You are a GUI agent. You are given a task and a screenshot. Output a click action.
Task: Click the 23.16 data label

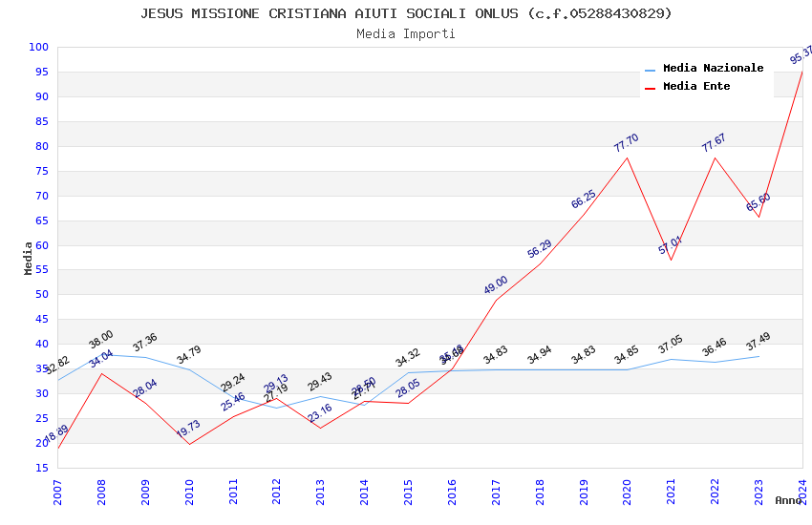pos(319,412)
